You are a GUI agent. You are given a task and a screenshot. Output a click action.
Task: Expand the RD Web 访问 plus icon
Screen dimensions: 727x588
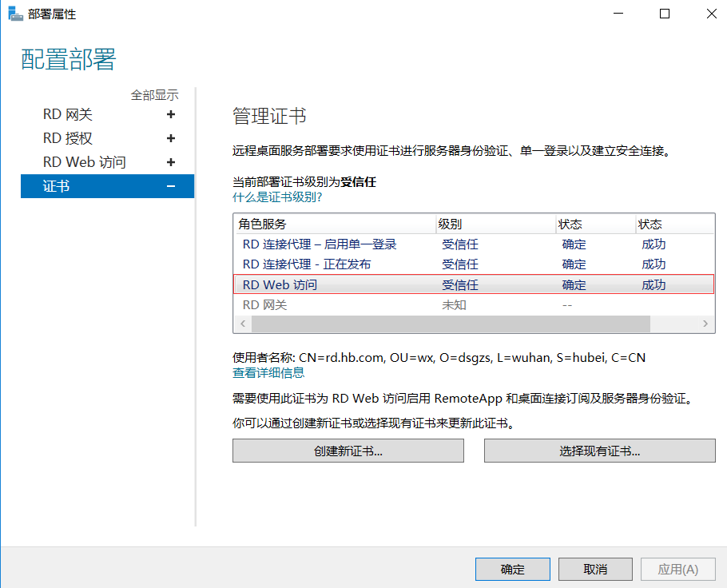(171, 162)
